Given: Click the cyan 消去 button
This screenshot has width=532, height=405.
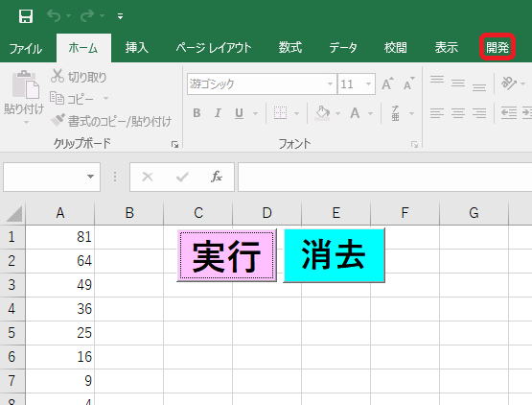Looking at the screenshot, I should coord(334,255).
